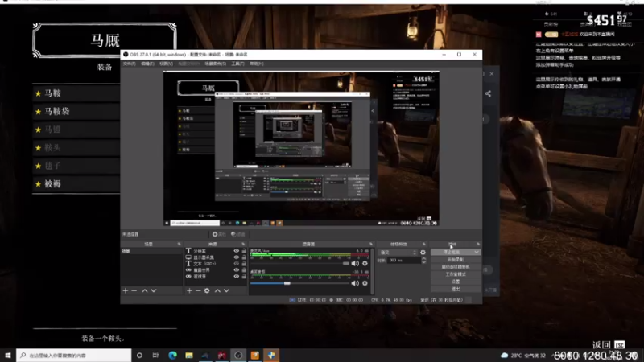Select 被褥 in the stable menu

pyautogui.click(x=76, y=184)
